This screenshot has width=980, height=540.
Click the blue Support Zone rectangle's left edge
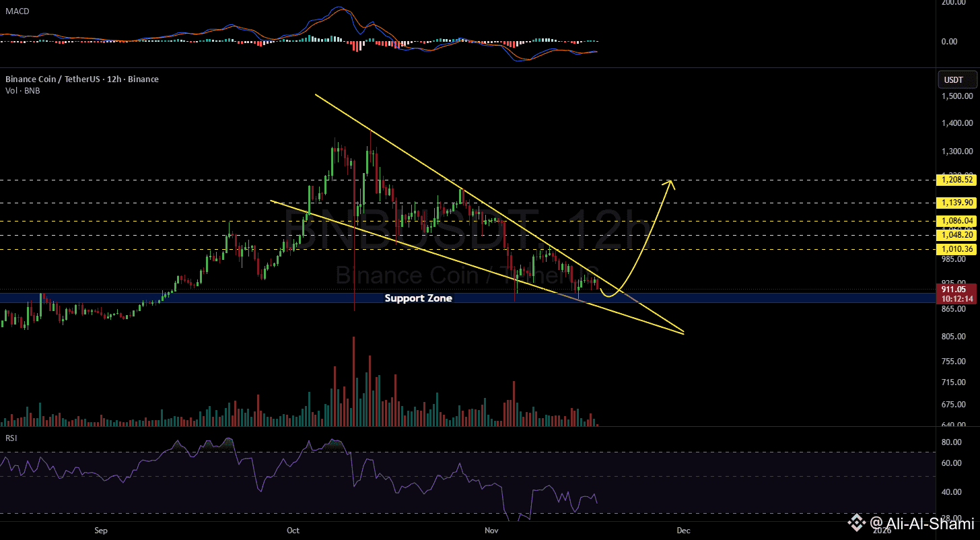[x=1, y=298]
